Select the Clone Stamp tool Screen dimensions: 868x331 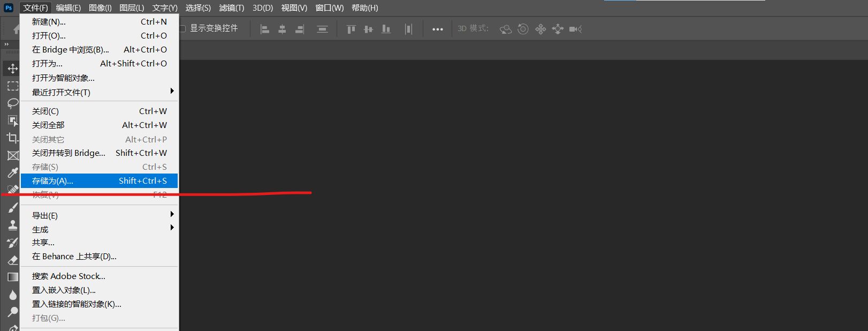pyautogui.click(x=12, y=225)
